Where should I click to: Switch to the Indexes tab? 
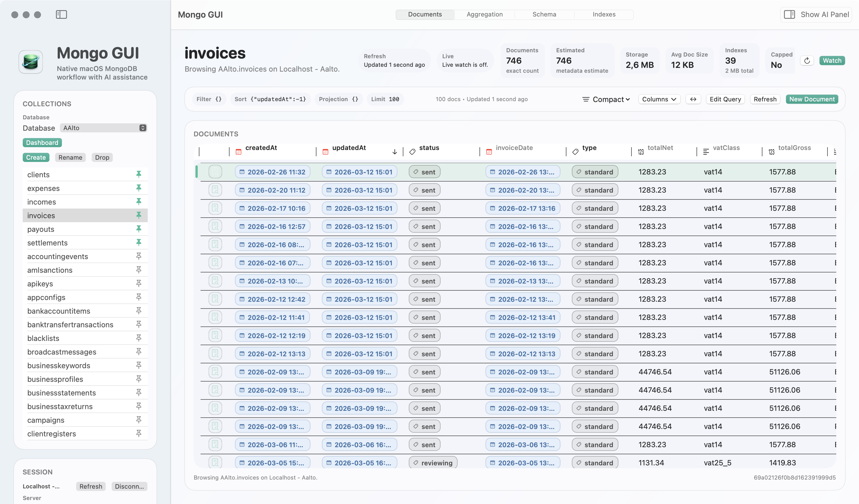(x=604, y=14)
